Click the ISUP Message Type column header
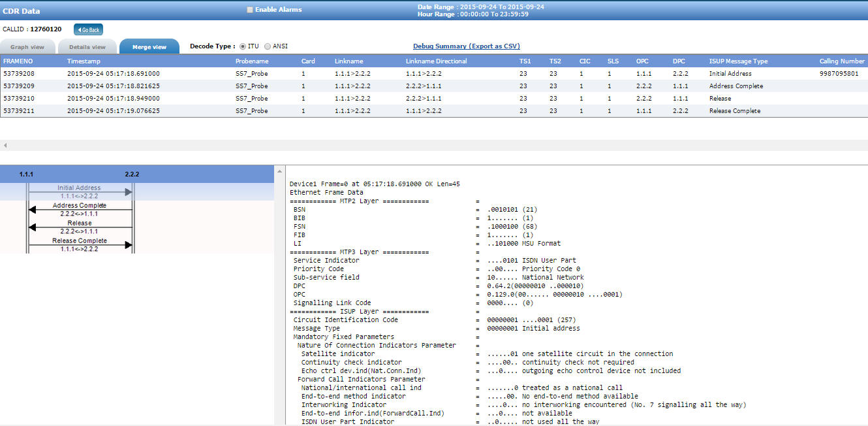The height and width of the screenshot is (426, 868). [x=738, y=61]
